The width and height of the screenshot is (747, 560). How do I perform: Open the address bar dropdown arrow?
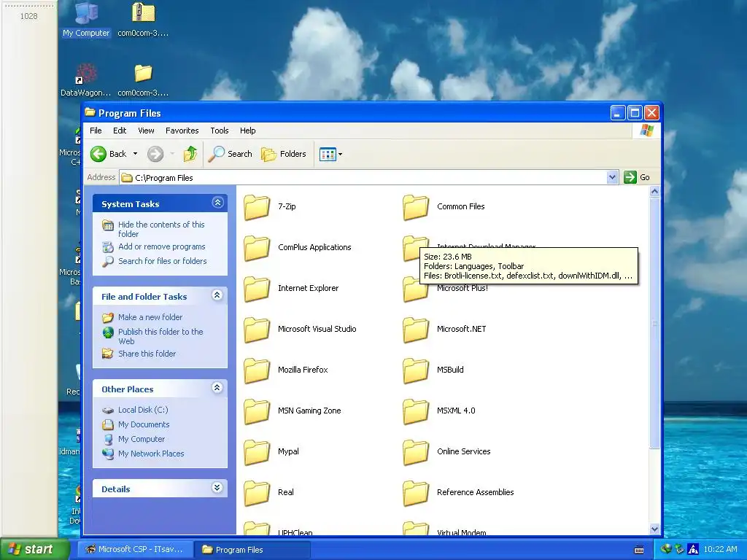613,178
